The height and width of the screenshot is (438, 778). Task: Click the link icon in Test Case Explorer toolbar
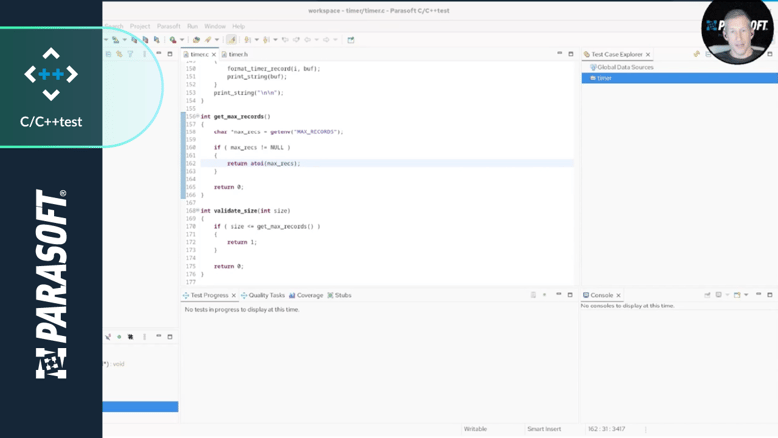click(x=697, y=54)
